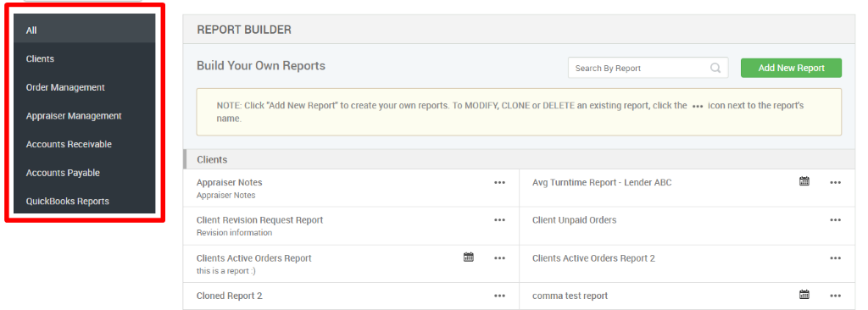Screen dimensions: 868x310
Task: Click calendar icon for comma test report
Action: click(x=804, y=295)
